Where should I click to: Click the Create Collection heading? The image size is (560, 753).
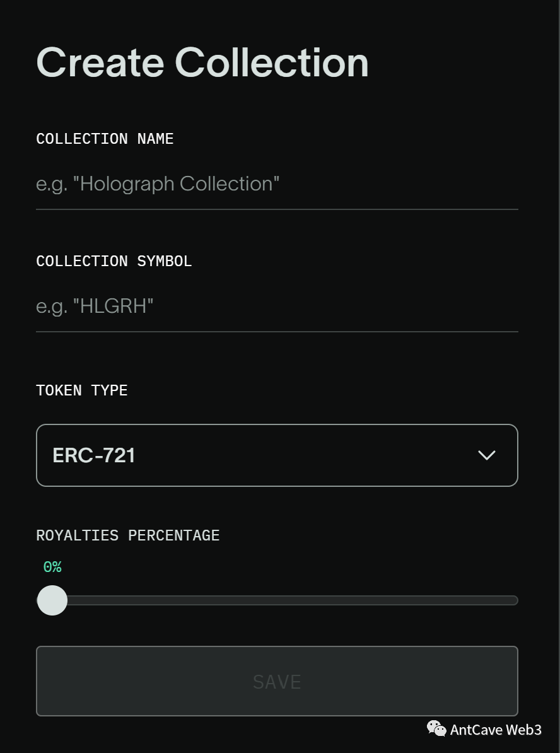click(x=202, y=62)
